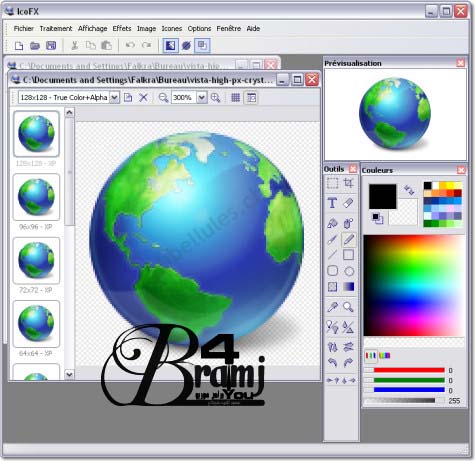475x461 pixels.
Task: Activate the Pencil tool
Action: tap(349, 239)
